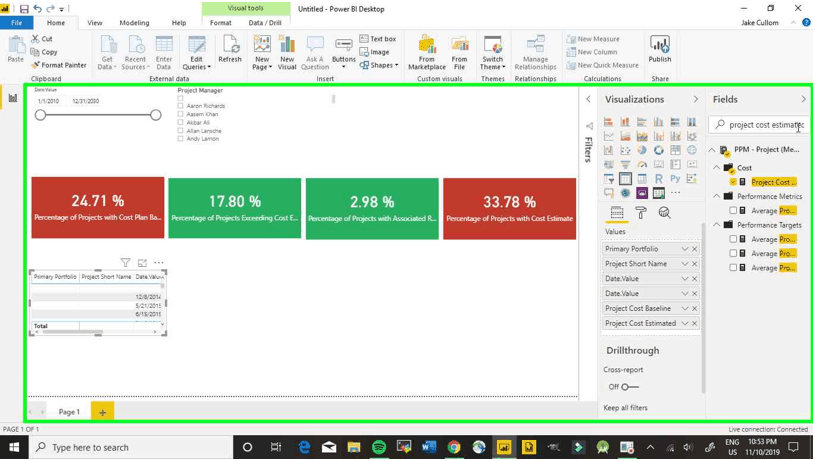The height and width of the screenshot is (461, 815).
Task: Open the File menu tab
Action: click(x=17, y=23)
